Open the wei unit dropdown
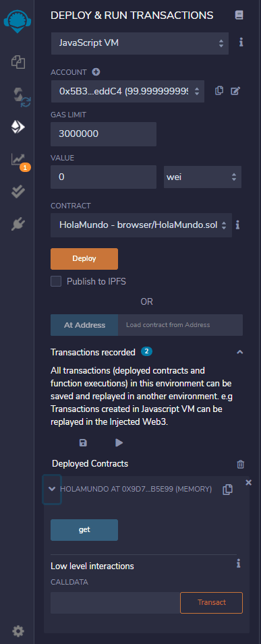This screenshot has height=644, width=261. 202,177
